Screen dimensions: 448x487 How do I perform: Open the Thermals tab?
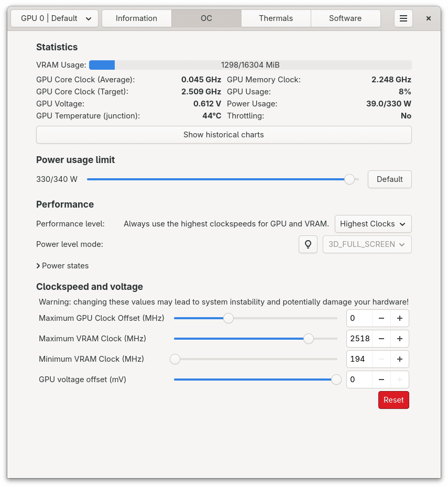276,18
